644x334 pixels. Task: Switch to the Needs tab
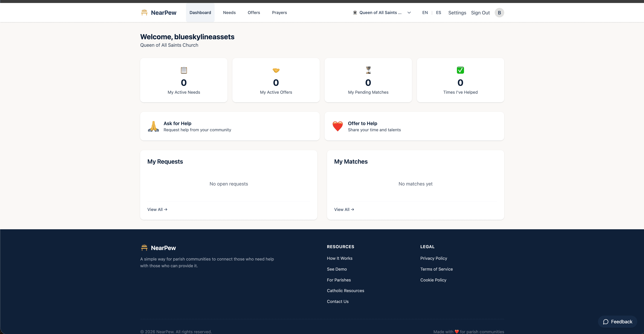(229, 13)
